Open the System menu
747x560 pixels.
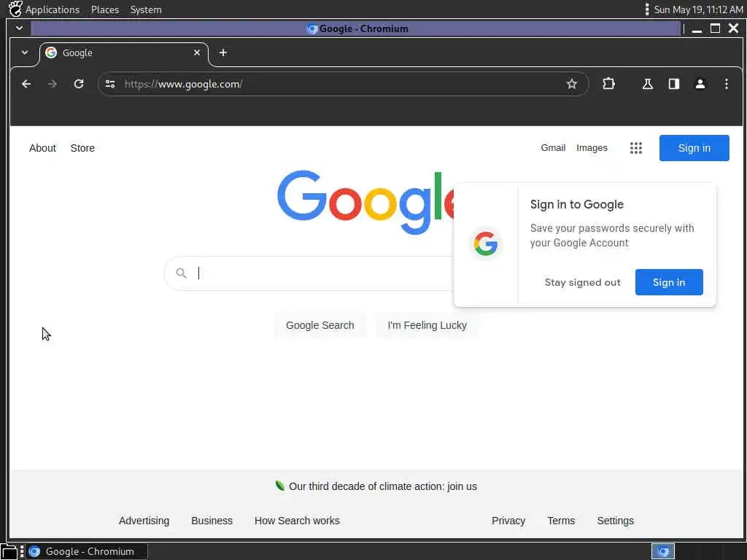pyautogui.click(x=146, y=9)
